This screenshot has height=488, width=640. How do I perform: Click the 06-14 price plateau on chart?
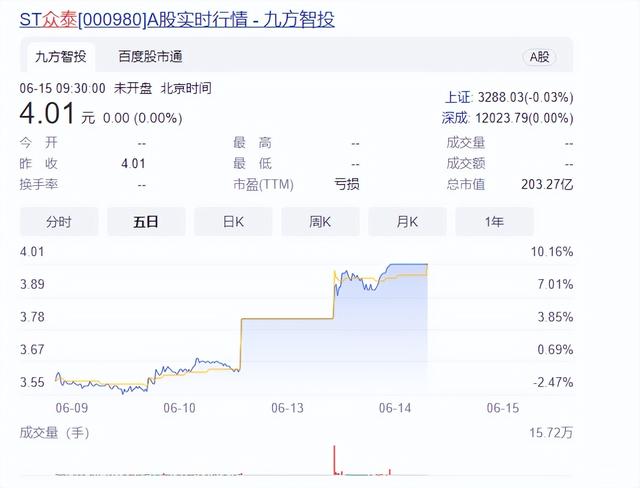(408, 264)
